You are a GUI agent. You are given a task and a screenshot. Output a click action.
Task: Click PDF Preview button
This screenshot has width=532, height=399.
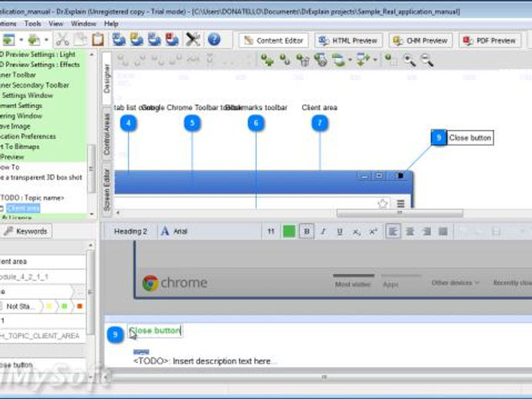(490, 40)
